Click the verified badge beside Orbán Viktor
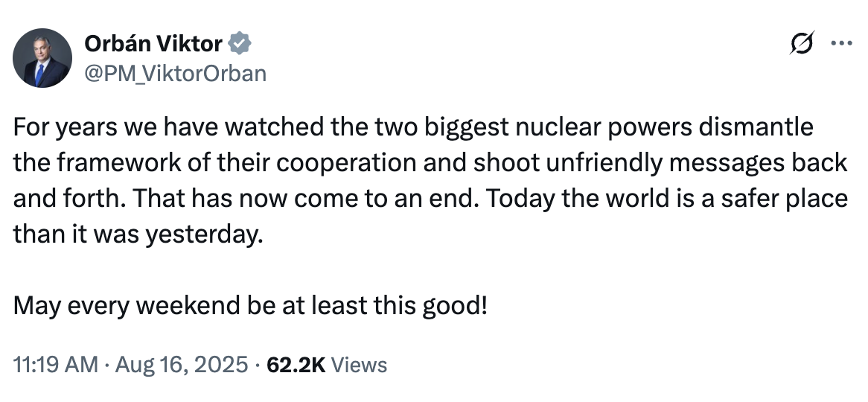This screenshot has width=868, height=402. 240,44
